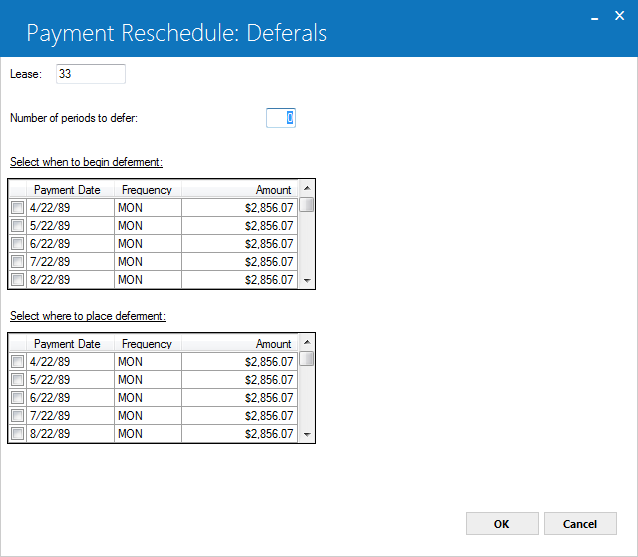Viewport: 638px width, 557px height.
Task: Check the 4/22/89 box in place deferment table
Action: [x=17, y=361]
